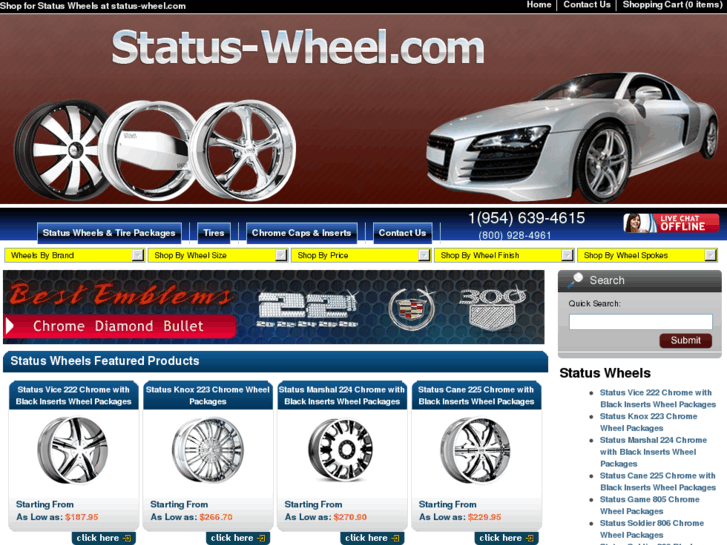Screen dimensions: 727x545
Task: Open sidebar link Status Vice 222 Chrome
Action: 657,398
